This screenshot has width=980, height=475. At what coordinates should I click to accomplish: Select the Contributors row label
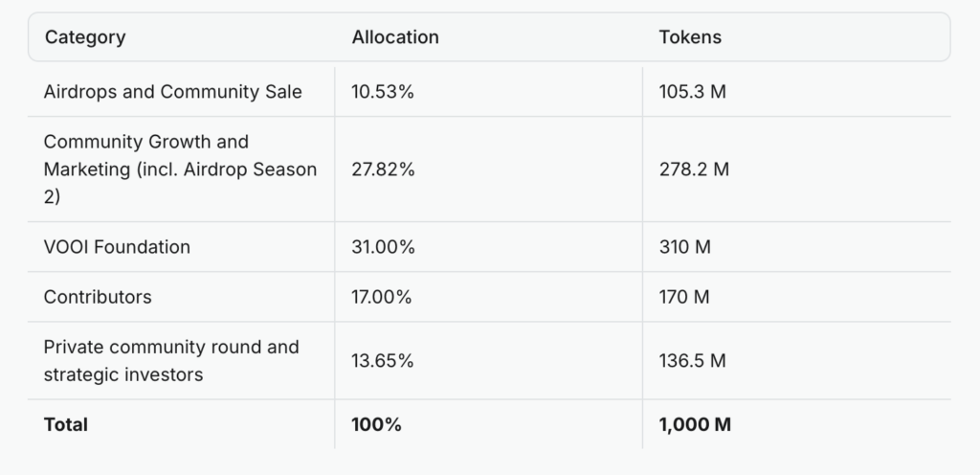pyautogui.click(x=98, y=297)
